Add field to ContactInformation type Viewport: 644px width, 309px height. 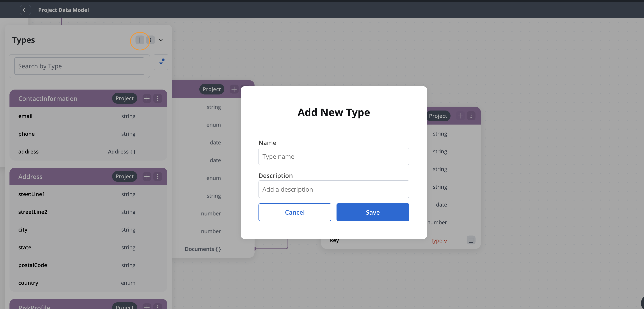(147, 98)
